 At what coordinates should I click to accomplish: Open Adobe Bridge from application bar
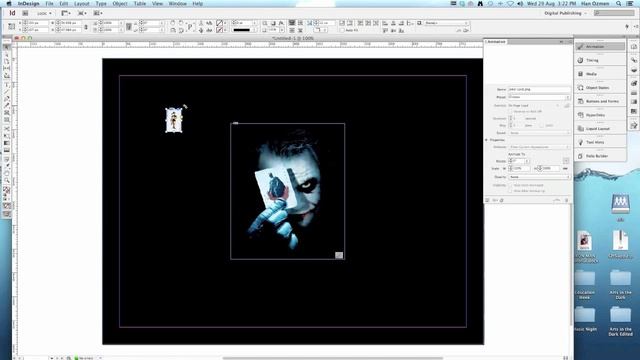(x=25, y=13)
